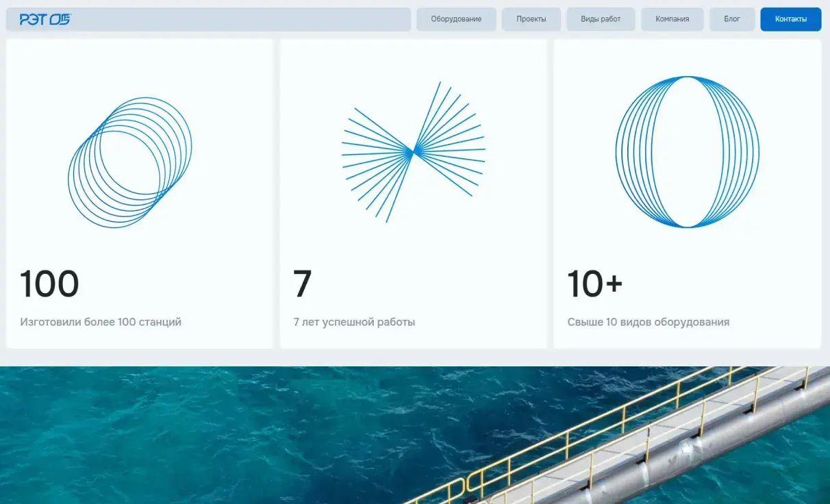Click the 10+ statistic number

[x=594, y=284]
